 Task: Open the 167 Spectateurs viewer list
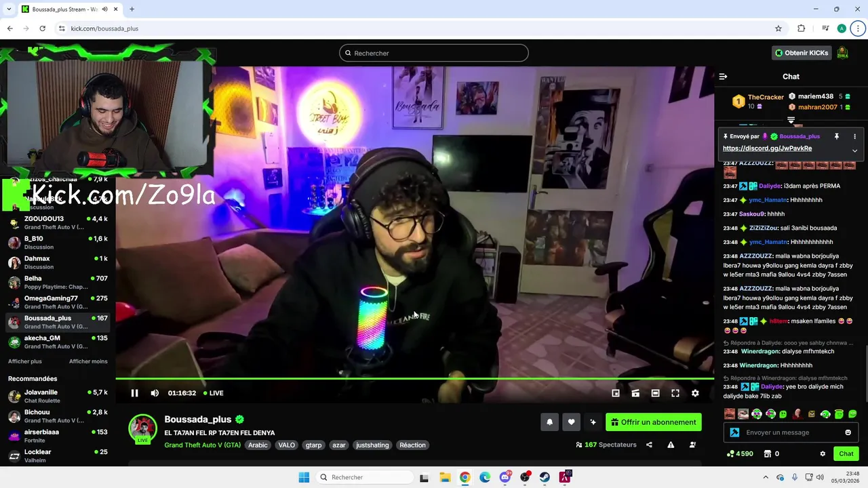[x=606, y=445]
